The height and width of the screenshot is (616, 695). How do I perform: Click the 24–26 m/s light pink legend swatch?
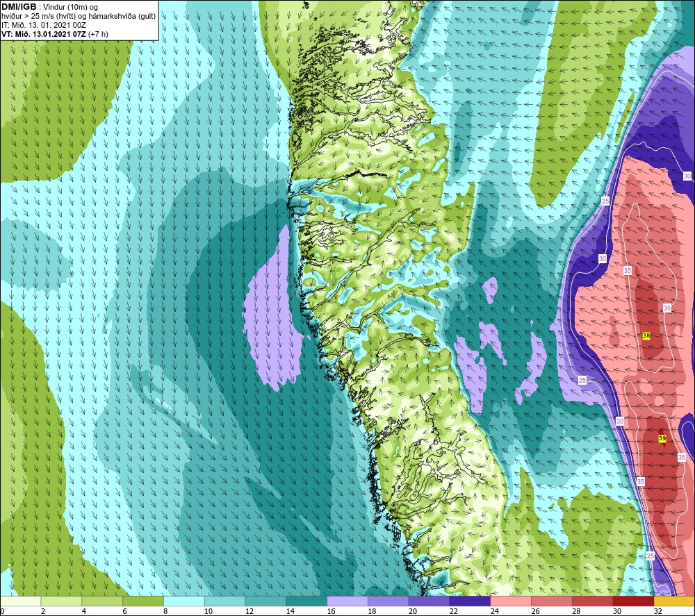[x=511, y=601]
